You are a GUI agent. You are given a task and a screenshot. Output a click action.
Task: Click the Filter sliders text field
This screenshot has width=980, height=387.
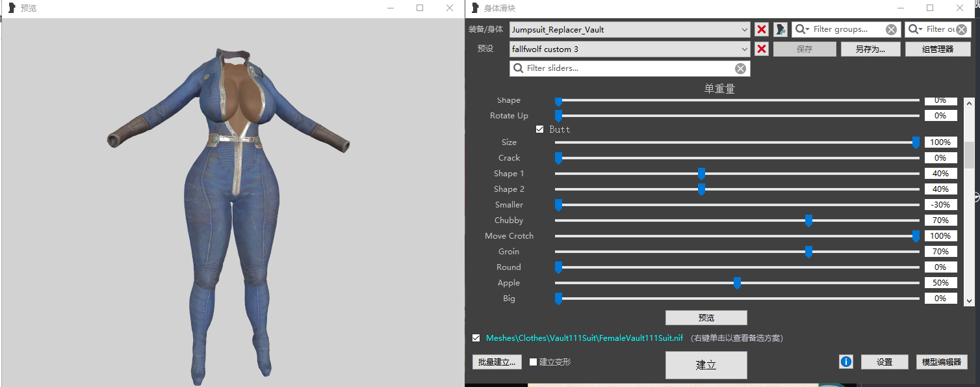[x=629, y=68]
